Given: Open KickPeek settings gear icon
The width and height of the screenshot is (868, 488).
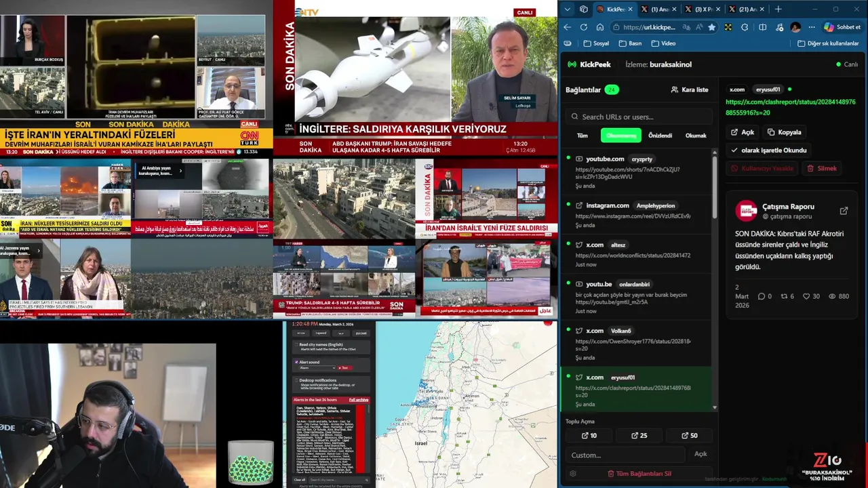Looking at the screenshot, I should [573, 474].
